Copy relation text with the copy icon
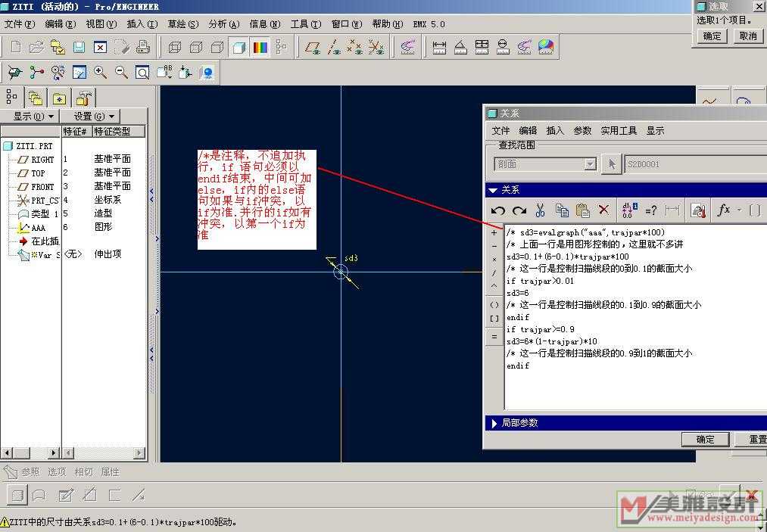767x532 pixels. (x=562, y=210)
